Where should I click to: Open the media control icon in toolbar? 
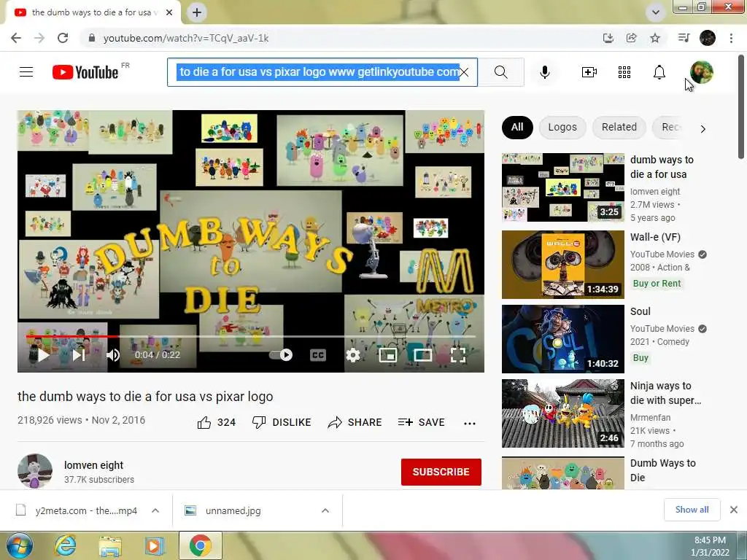click(684, 38)
